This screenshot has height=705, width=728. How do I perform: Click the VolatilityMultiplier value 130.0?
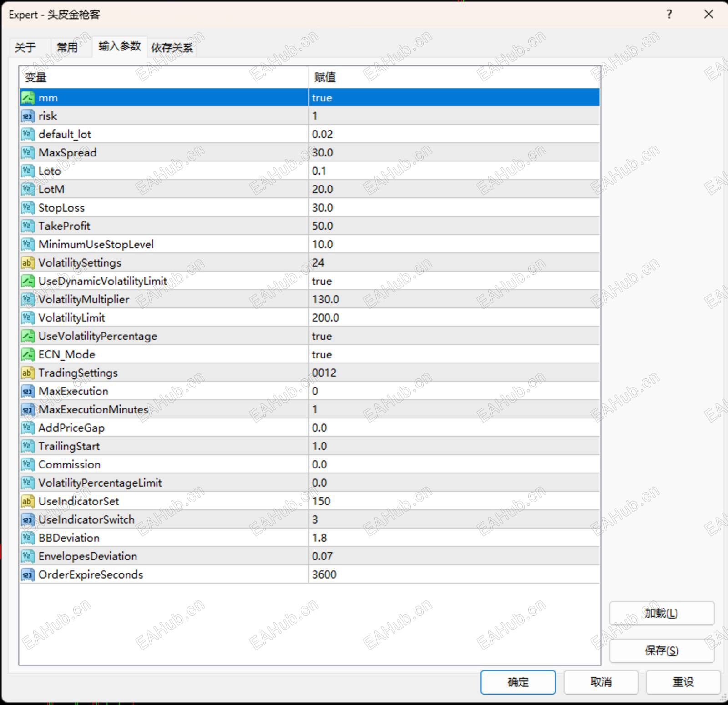tap(326, 299)
